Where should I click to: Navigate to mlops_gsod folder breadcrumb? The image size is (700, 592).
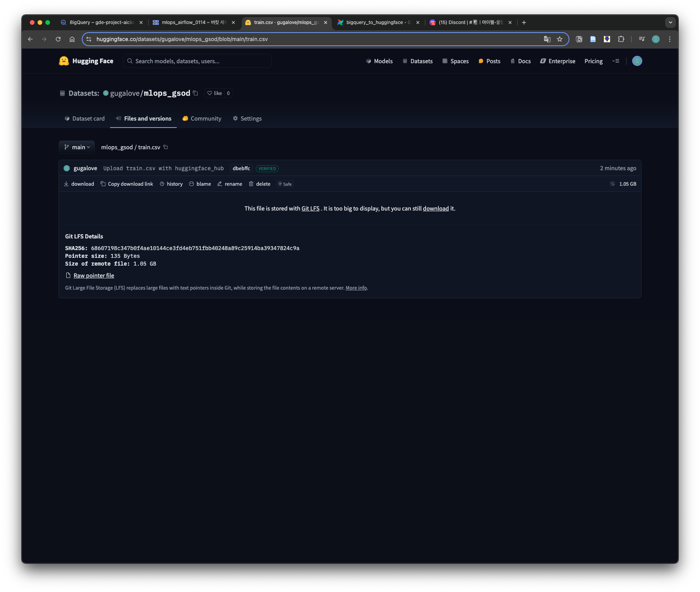coord(117,147)
